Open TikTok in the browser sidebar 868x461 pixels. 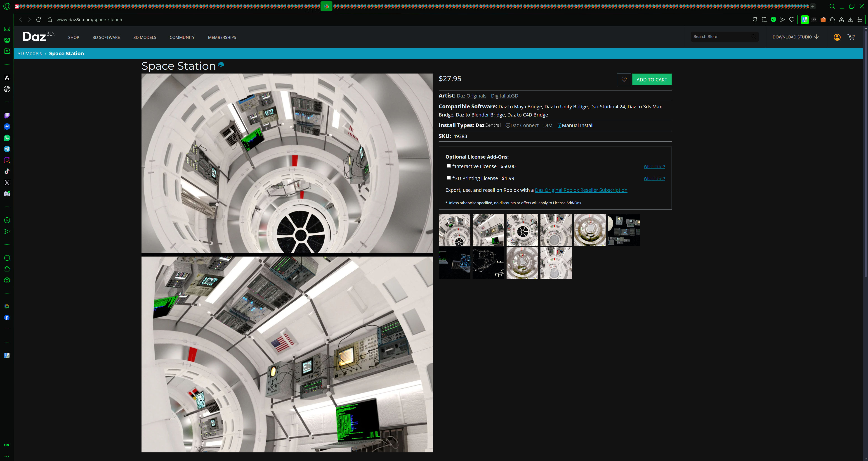(7, 171)
